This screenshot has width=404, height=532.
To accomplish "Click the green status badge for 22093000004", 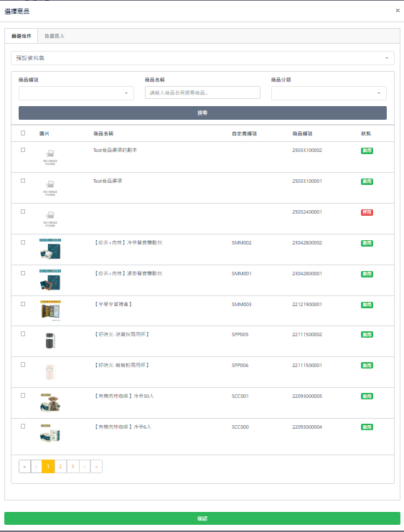I will click(367, 427).
